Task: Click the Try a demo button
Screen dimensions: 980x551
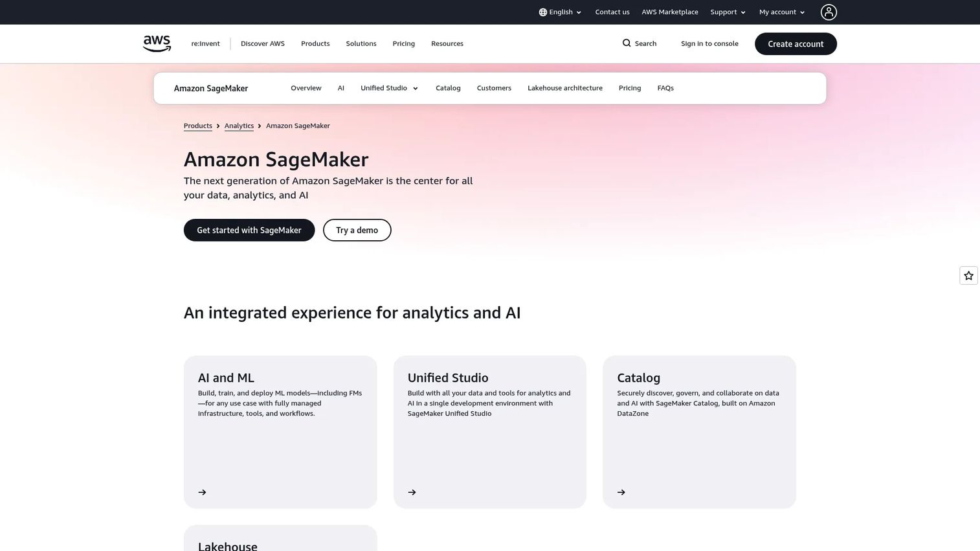Action: pos(357,231)
